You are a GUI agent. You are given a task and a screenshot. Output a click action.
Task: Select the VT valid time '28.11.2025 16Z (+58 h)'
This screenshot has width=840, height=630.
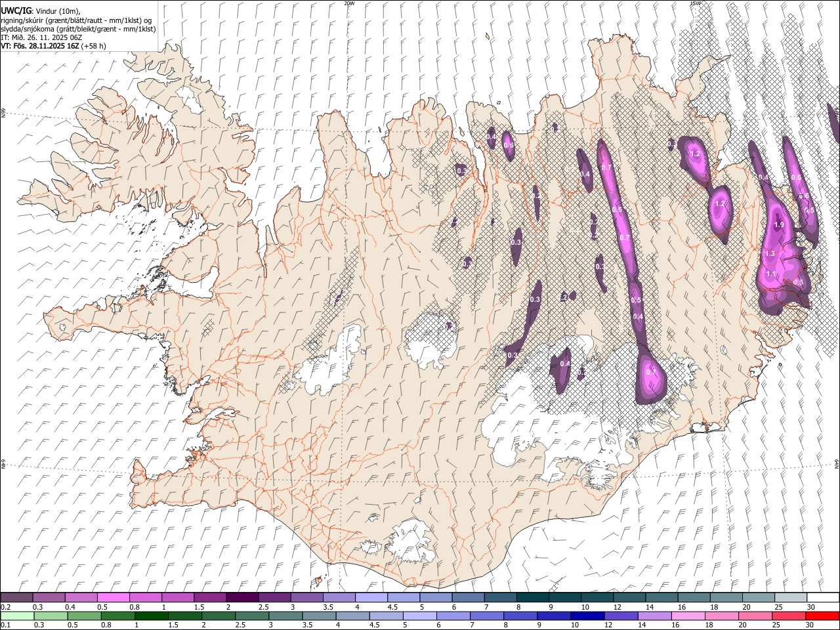pos(68,46)
